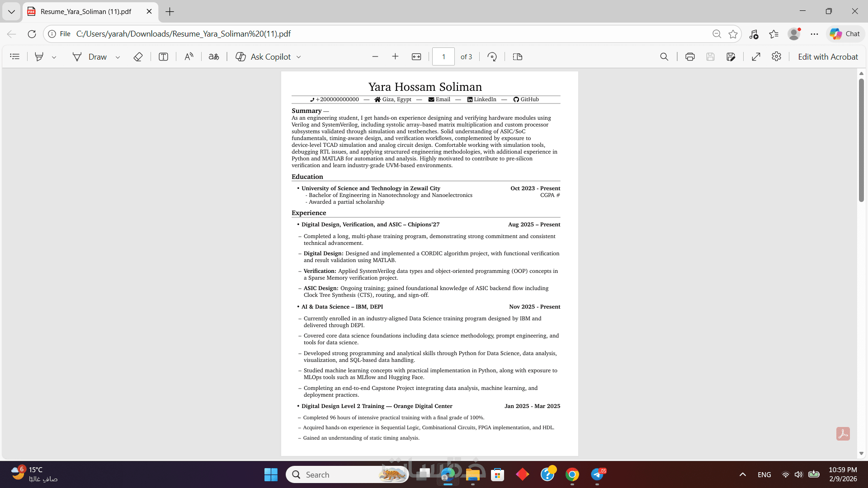The image size is (868, 488).
Task: Open find in document search
Action: point(664,56)
